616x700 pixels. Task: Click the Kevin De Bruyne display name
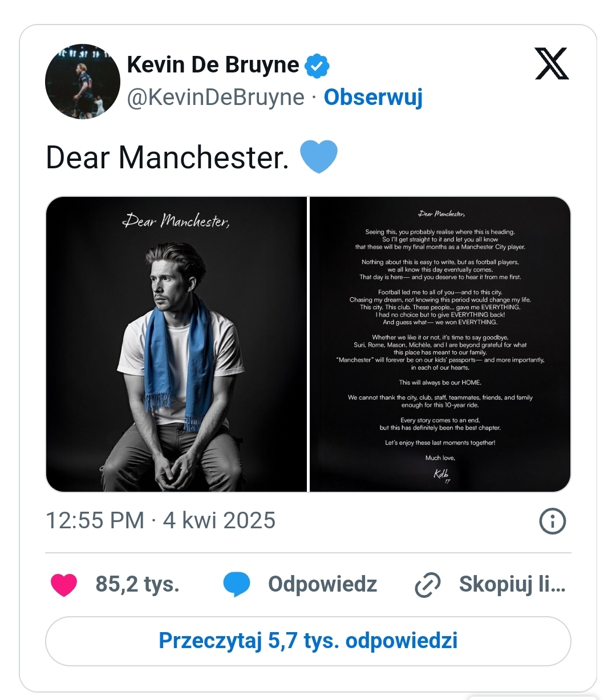point(213,65)
